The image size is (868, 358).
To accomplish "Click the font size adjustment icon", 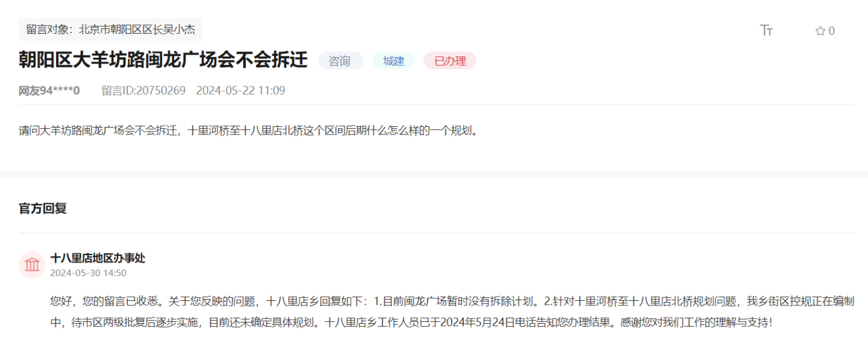I will pyautogui.click(x=766, y=30).
